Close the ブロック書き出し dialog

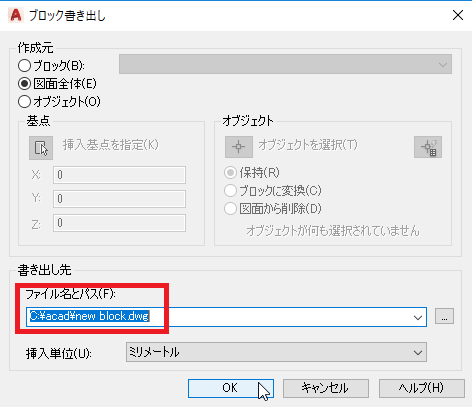tap(458, 15)
